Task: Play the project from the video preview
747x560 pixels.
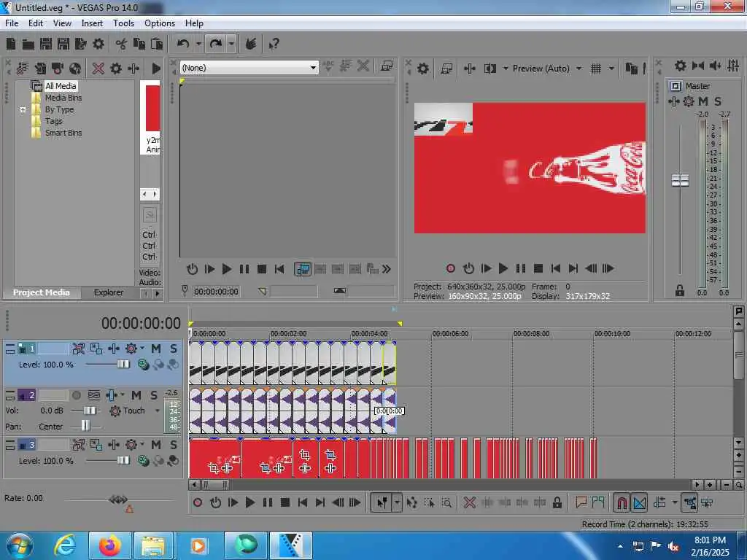Action: (x=503, y=268)
